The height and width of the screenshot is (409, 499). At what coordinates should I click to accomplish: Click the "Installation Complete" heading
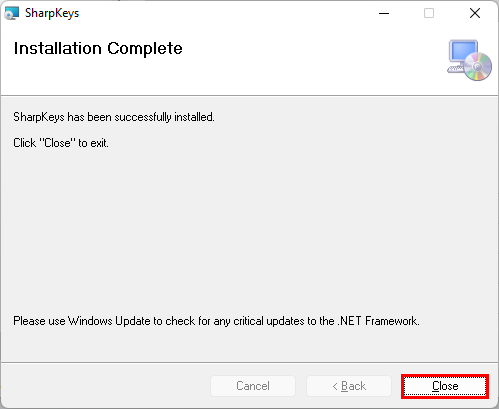point(98,49)
